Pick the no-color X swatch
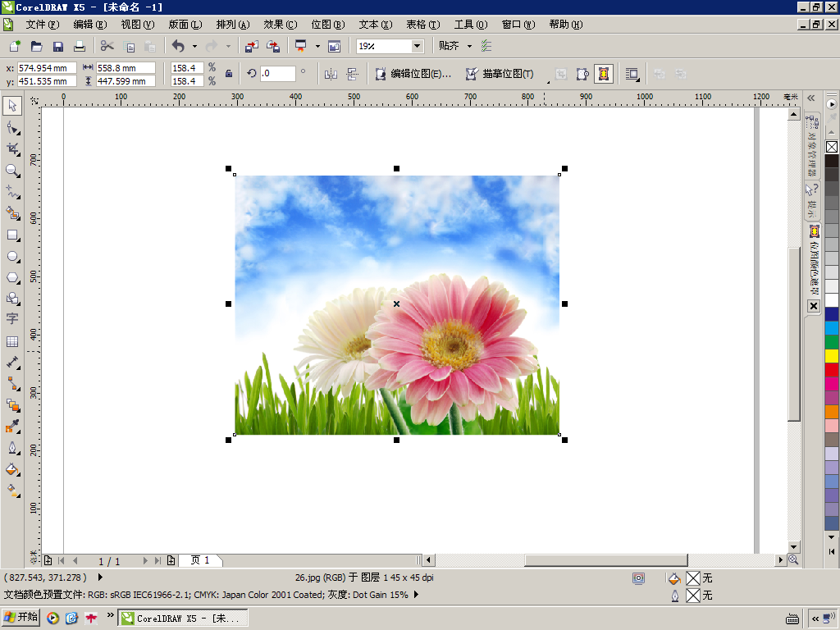This screenshot has height=630, width=840. [x=832, y=147]
